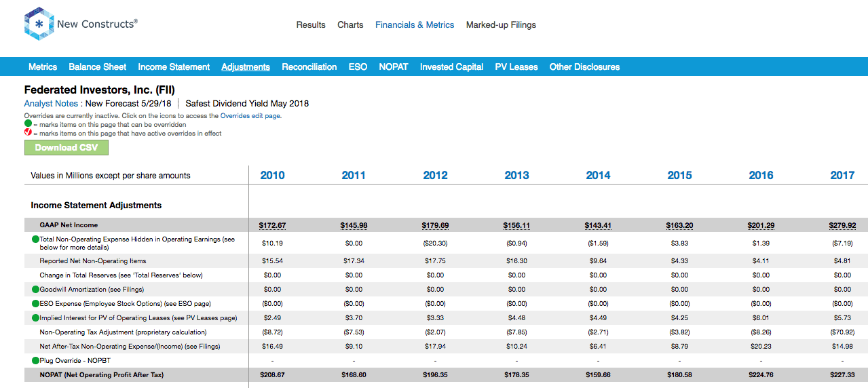Click 2012 hidden non-operating value ($20.30)

click(x=435, y=243)
